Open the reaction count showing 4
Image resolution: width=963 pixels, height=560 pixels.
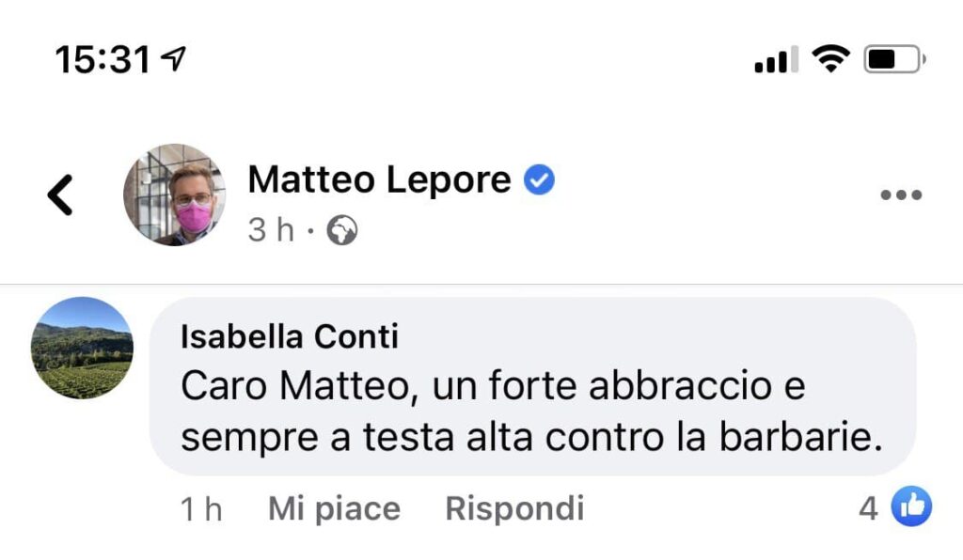click(868, 509)
